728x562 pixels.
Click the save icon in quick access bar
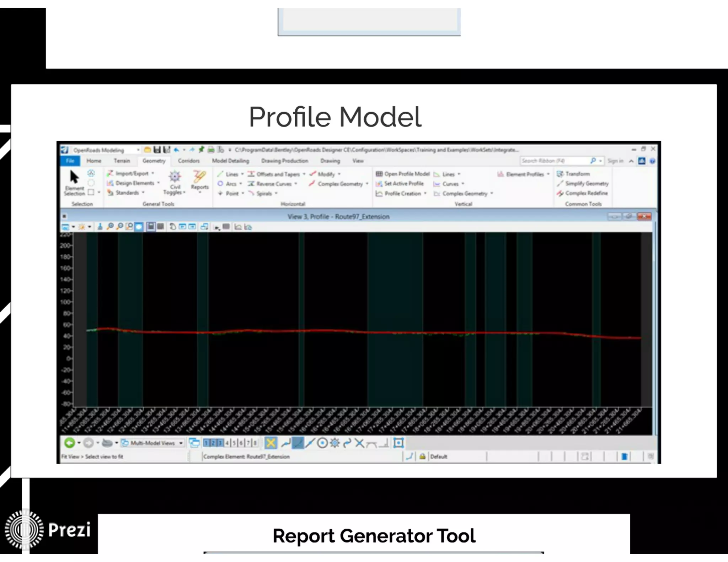click(x=157, y=150)
